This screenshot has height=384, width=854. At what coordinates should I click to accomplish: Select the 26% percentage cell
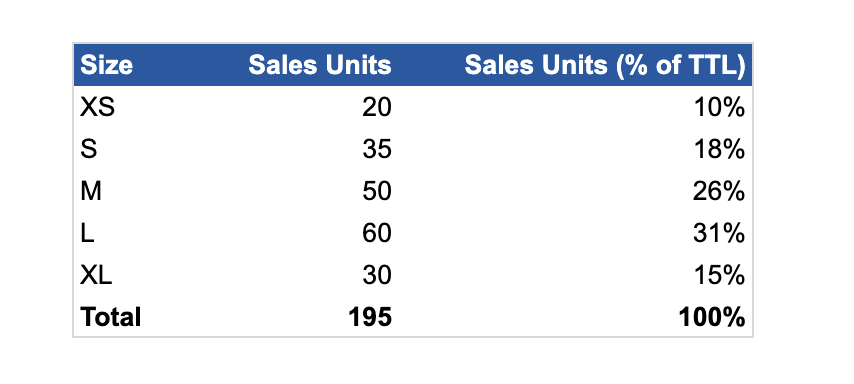coord(719,192)
